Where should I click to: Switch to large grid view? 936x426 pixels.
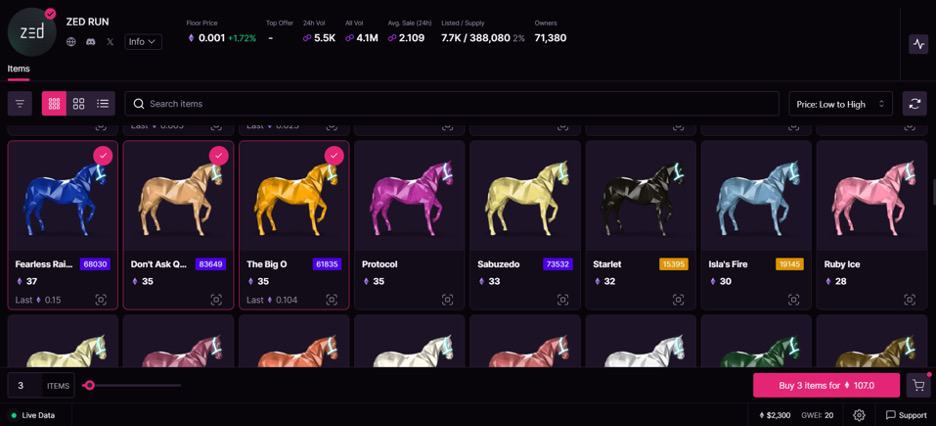coord(79,104)
